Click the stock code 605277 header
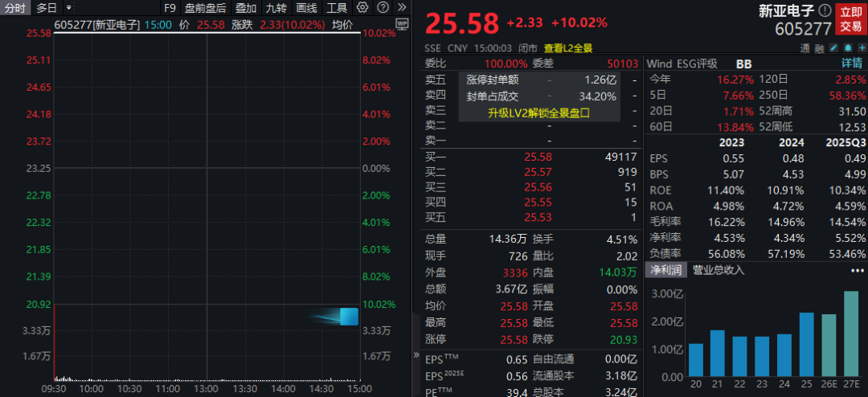The width and height of the screenshot is (868, 397). 803,28
